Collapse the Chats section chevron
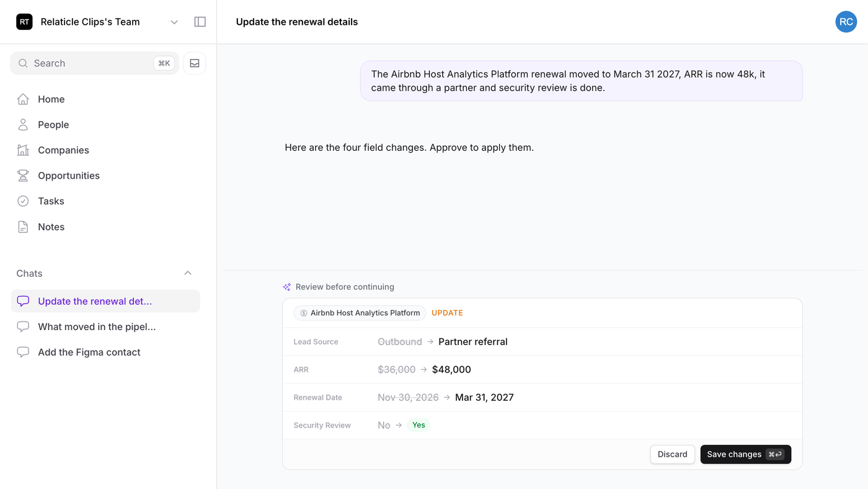 click(188, 273)
